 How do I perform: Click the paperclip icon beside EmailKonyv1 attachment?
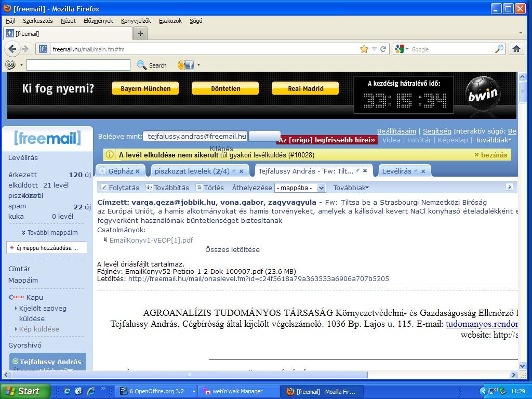(105, 240)
